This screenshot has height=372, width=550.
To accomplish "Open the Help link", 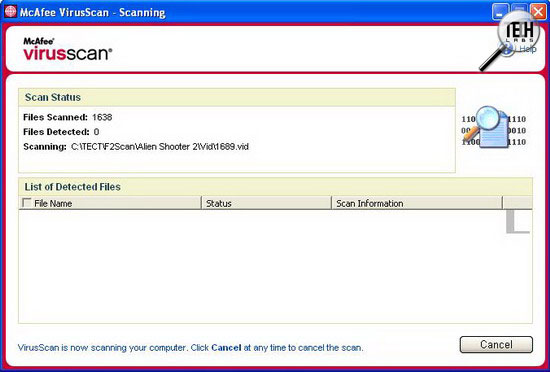I will coord(527,49).
